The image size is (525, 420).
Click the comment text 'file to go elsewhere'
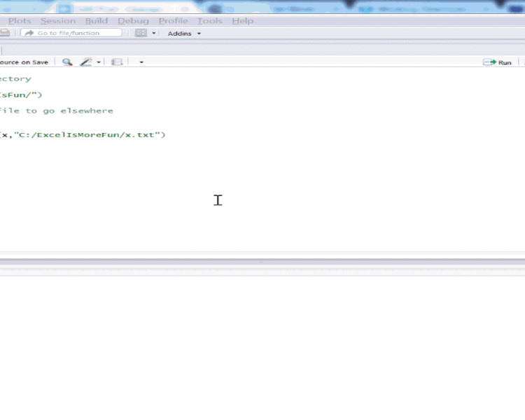(57, 111)
